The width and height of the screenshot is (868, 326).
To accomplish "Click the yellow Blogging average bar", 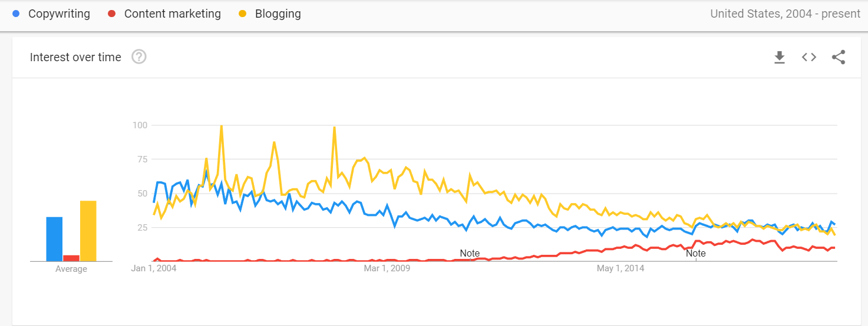I will click(88, 231).
